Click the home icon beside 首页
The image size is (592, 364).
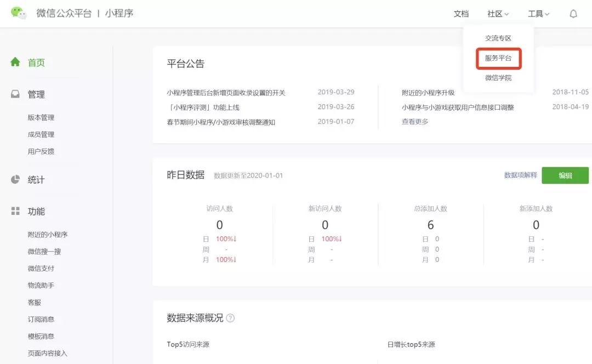[15, 62]
